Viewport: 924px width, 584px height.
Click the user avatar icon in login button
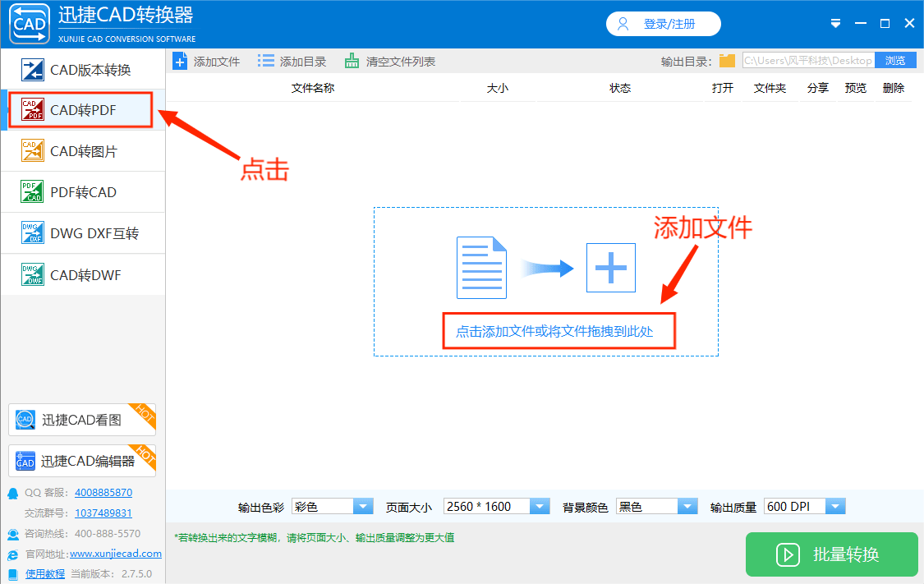point(623,24)
